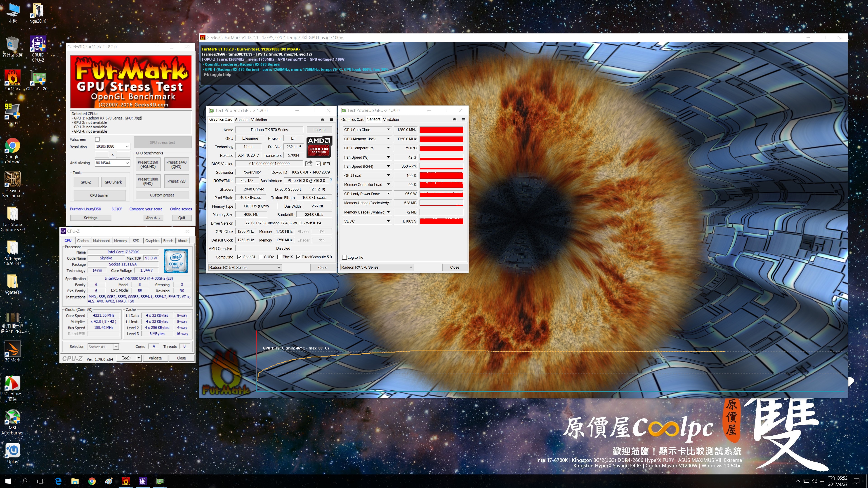Viewport: 868px width, 488px height.
Task: Toggle the CUDA computing checkbox
Action: pyautogui.click(x=261, y=257)
